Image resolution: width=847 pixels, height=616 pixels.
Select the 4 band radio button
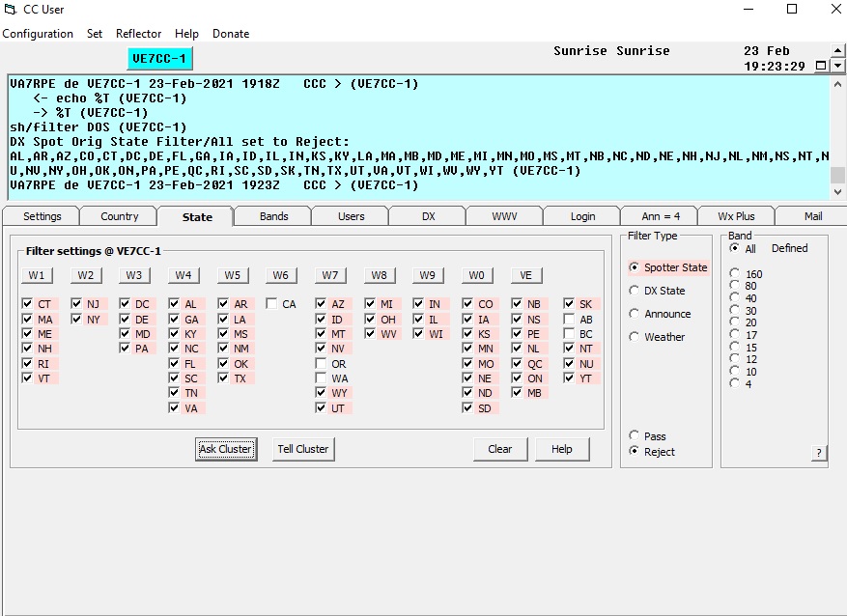click(x=734, y=382)
